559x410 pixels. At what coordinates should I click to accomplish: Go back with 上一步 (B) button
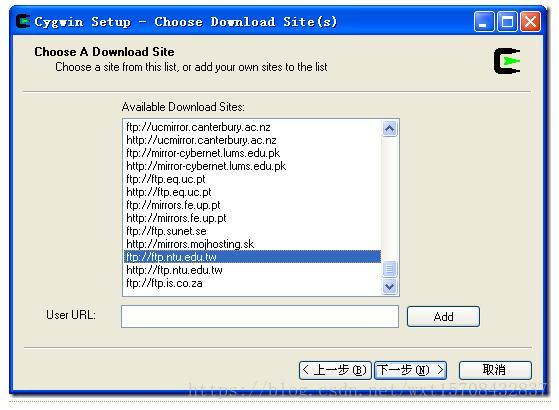[x=335, y=370]
